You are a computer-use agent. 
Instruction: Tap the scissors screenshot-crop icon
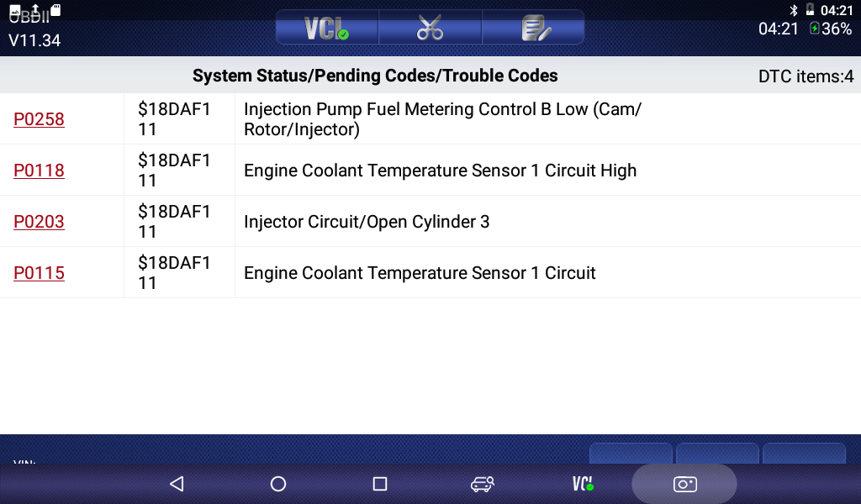(430, 28)
